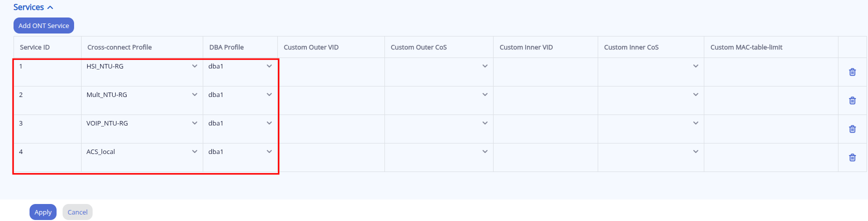This screenshot has width=868, height=221.
Task: Open HSI_NTU-RG cross-connect profile dropdown
Action: coord(142,66)
